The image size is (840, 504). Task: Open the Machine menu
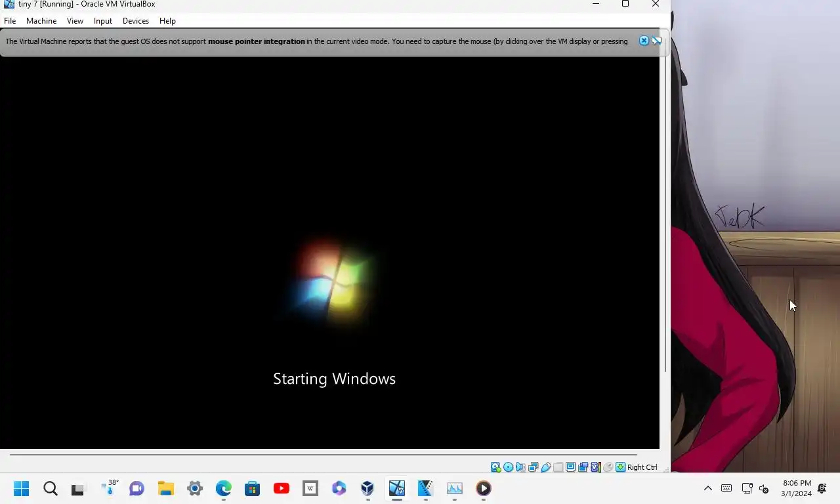click(41, 21)
